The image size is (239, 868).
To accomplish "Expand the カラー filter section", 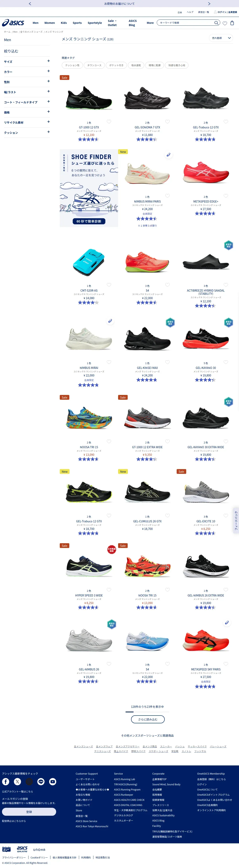I will (x=27, y=71).
